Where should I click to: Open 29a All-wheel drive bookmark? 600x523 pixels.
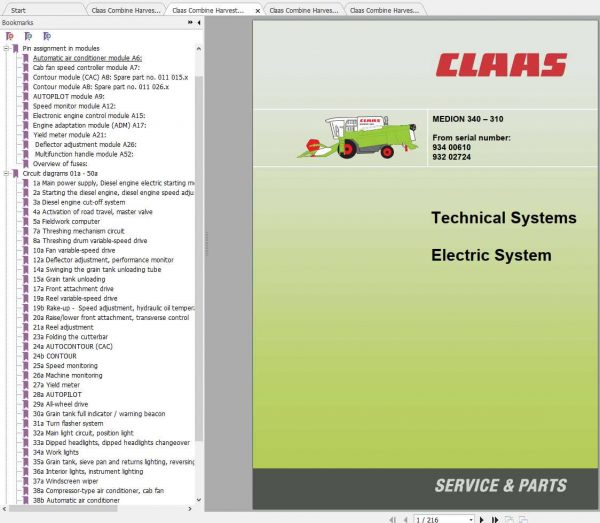[60, 404]
